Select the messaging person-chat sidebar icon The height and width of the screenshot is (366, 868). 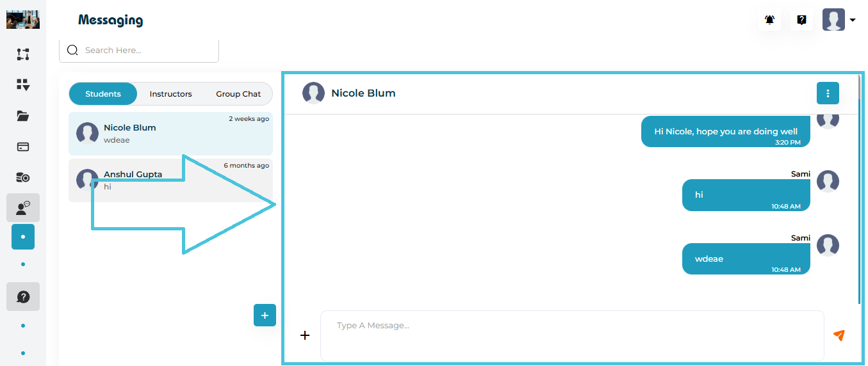[23, 208]
